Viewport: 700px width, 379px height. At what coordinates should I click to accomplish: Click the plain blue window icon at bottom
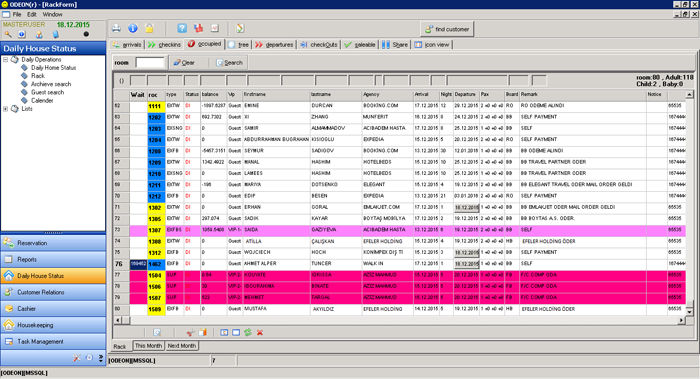pyautogui.click(x=236, y=332)
